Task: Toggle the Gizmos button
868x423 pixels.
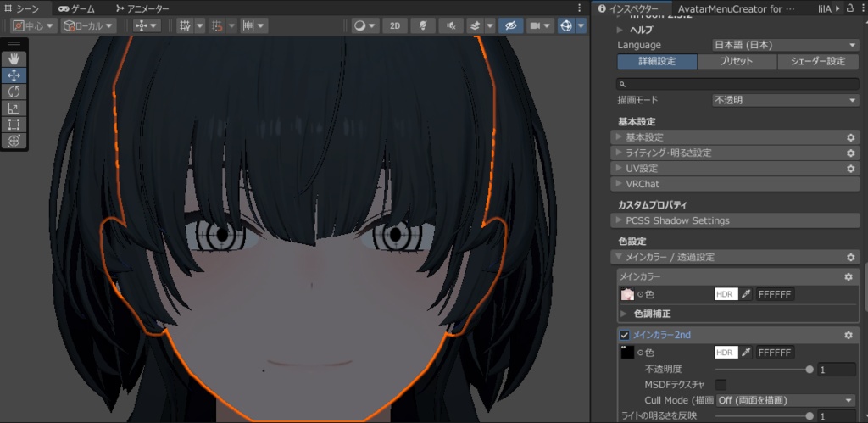Action: coord(565,25)
